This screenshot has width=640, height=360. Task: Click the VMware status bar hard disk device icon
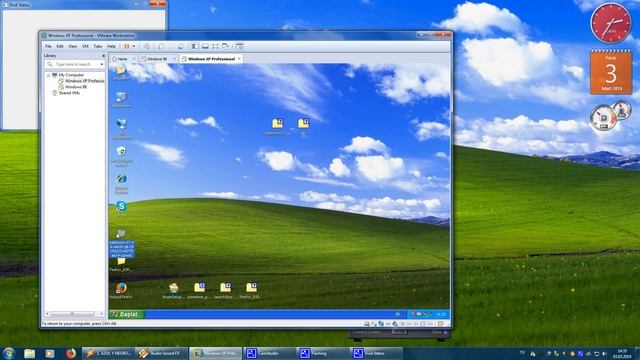[x=367, y=324]
